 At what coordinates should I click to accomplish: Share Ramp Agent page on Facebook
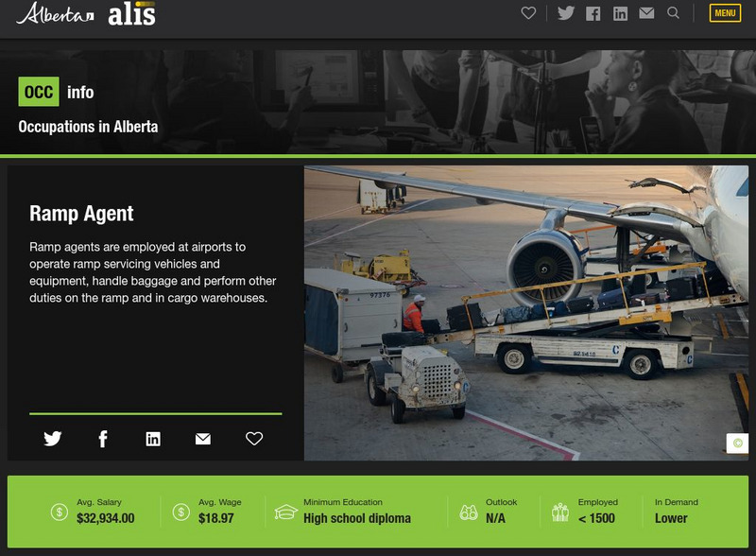point(101,438)
